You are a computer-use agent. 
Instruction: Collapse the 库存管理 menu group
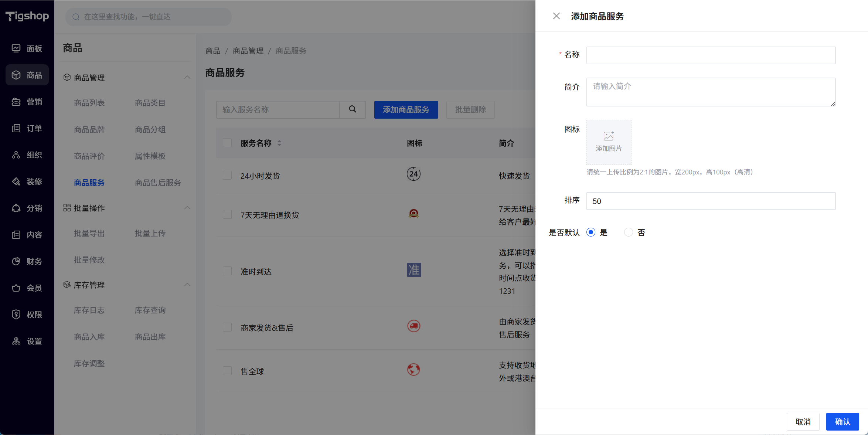click(x=187, y=285)
